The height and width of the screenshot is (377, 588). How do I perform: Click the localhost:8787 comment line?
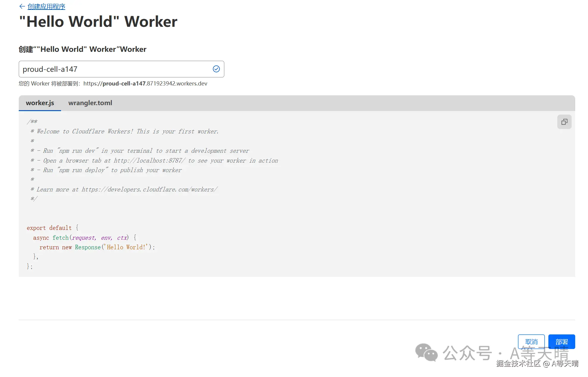pyautogui.click(x=154, y=161)
